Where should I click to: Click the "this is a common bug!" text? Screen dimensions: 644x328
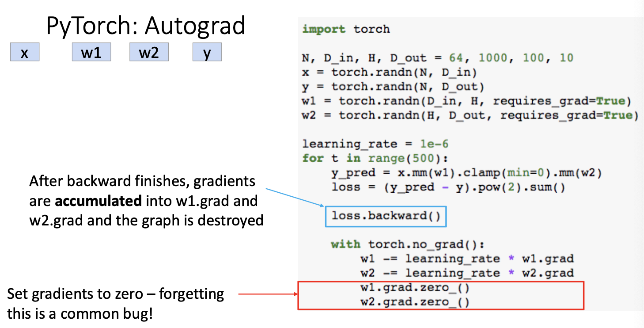(x=80, y=313)
